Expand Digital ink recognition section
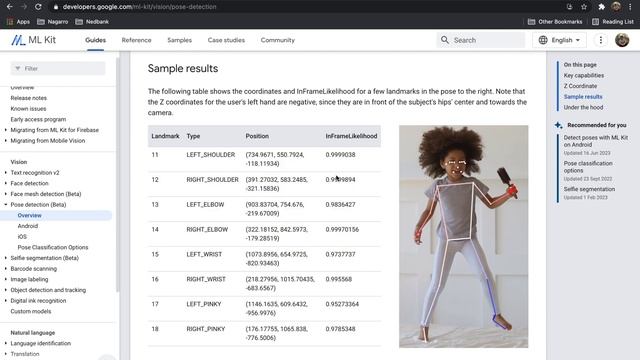 click(6, 300)
